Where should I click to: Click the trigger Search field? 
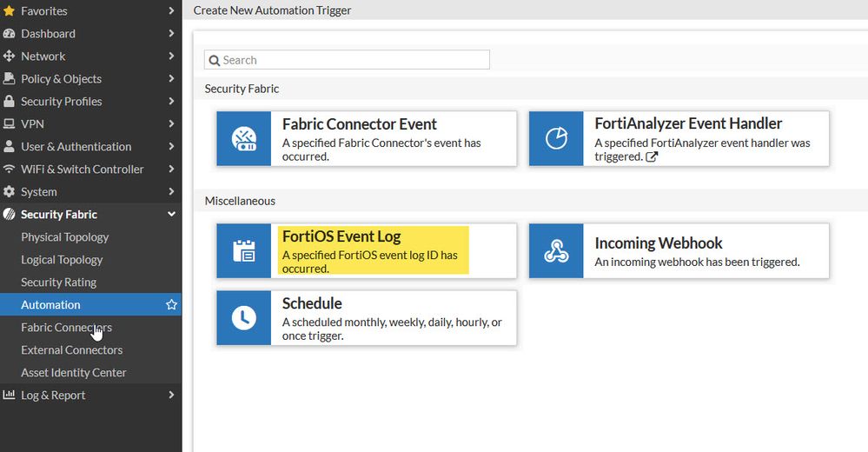point(348,60)
